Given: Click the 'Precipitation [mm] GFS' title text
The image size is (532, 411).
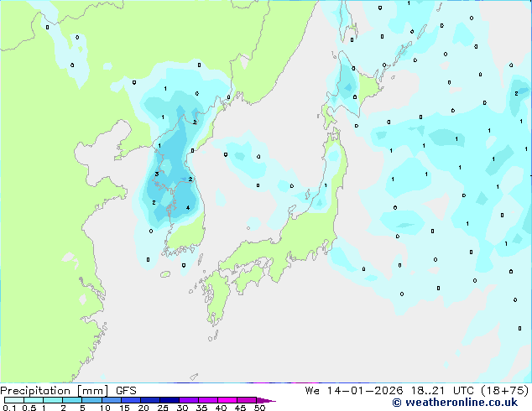Looking at the screenshot, I should [68, 391].
